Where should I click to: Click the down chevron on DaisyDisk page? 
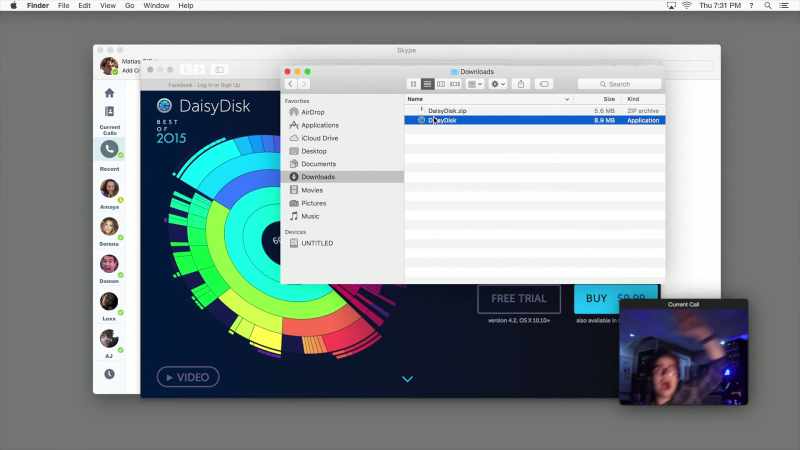pyautogui.click(x=407, y=379)
